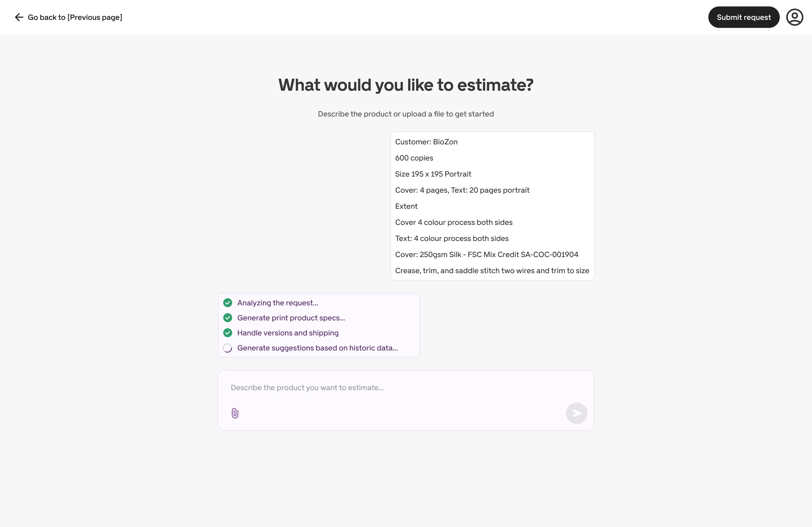Click the paperclip attach file icon
Image resolution: width=812 pixels, height=527 pixels.
tap(235, 413)
